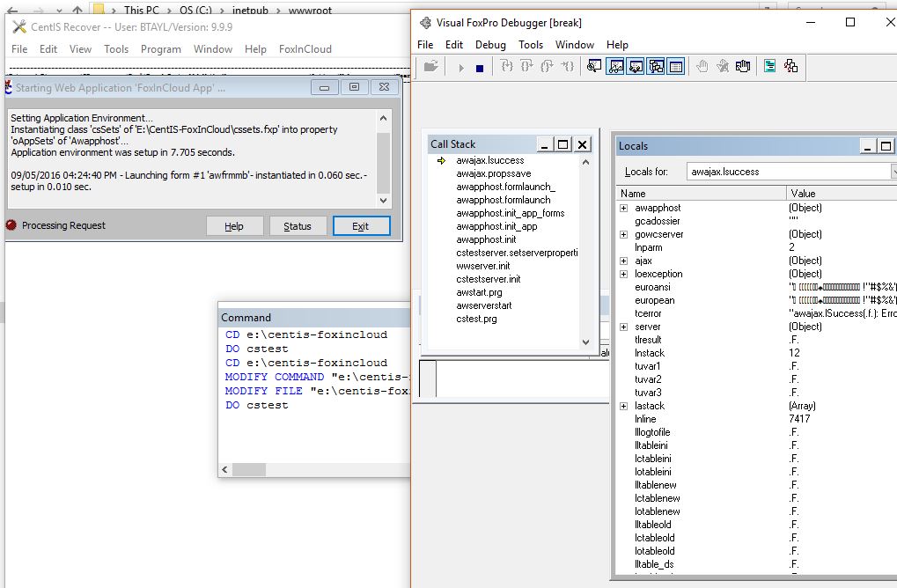Viewport: 897px width, 588px height.
Task: Click the Step Out toolbar icon
Action: pyautogui.click(x=547, y=66)
